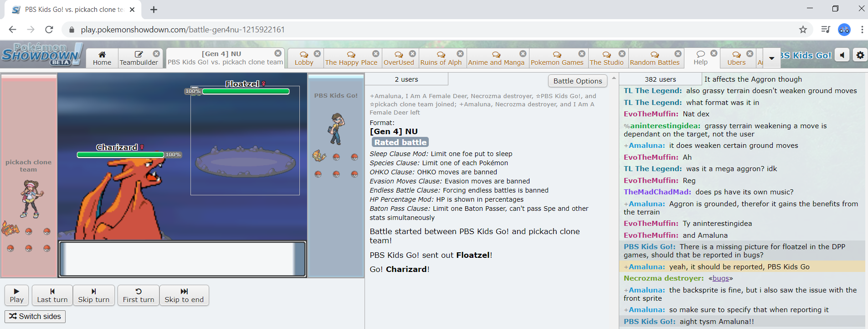Switch to the Lobby chat tab
The width and height of the screenshot is (868, 329).
(304, 58)
